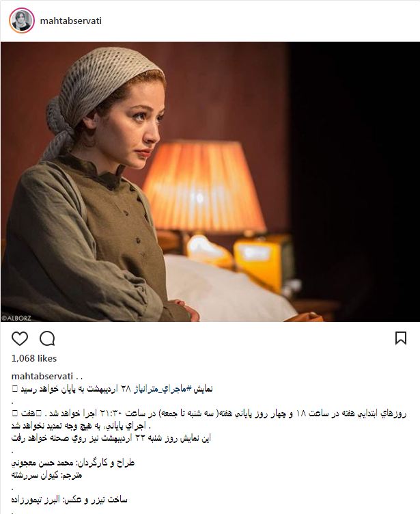Screen dimensions: 420x514
Task: Click the caption line naming محمد حسن معجوني
Action: pyautogui.click(x=73, y=463)
